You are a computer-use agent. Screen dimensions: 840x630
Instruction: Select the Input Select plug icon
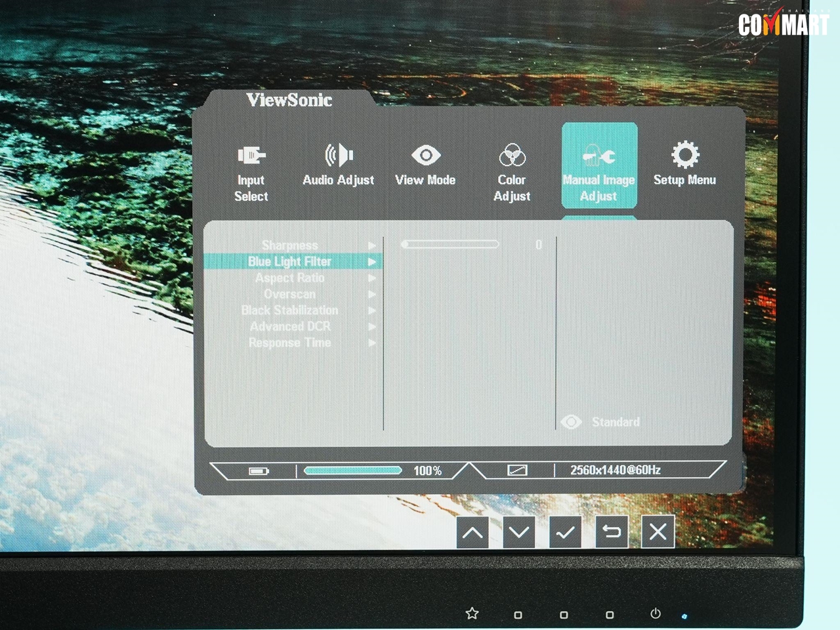251,156
